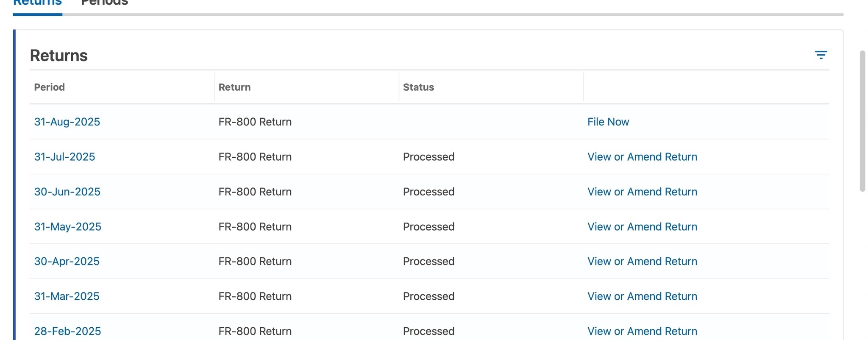Open the 31-Jul-2025 period link
The image size is (868, 340).
point(64,157)
